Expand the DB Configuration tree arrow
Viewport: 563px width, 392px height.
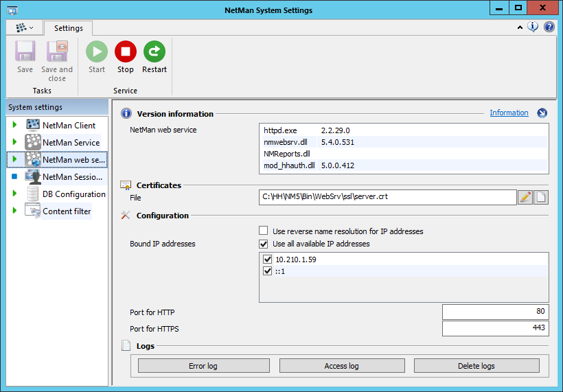[14, 194]
